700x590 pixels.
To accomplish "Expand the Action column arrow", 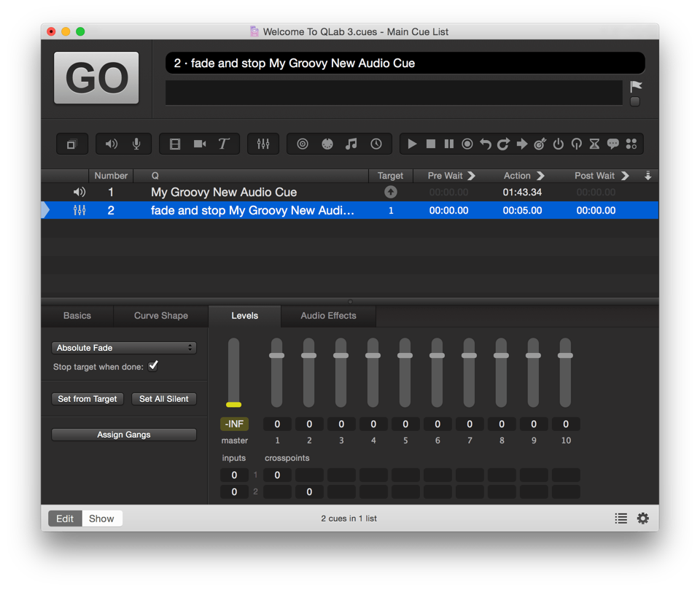I will pyautogui.click(x=540, y=176).
